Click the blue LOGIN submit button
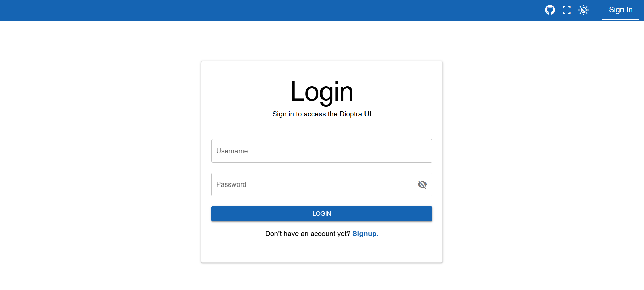Viewport: 644px width, 290px height. click(x=321, y=214)
